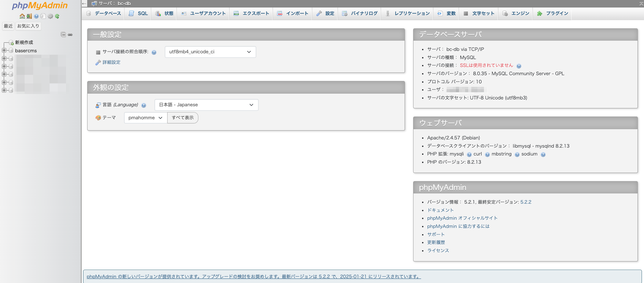
Task: Open the 変数 tab
Action: tap(446, 13)
